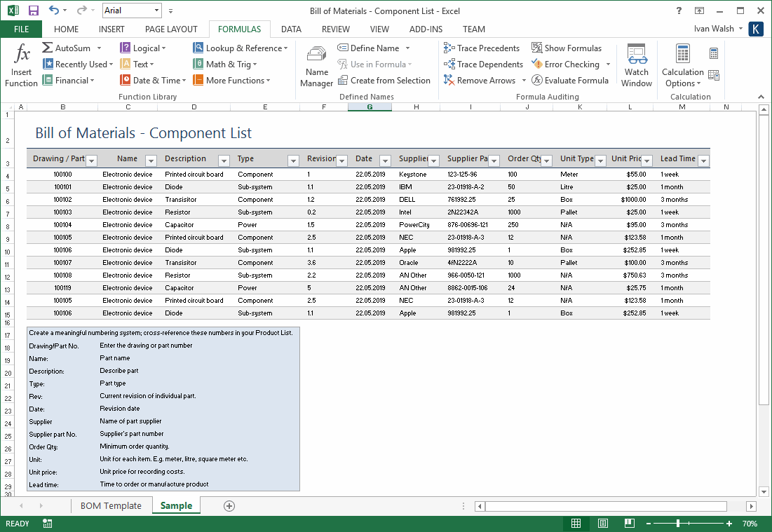The image size is (772, 532).
Task: Click the Save icon in title bar
Action: (x=34, y=11)
